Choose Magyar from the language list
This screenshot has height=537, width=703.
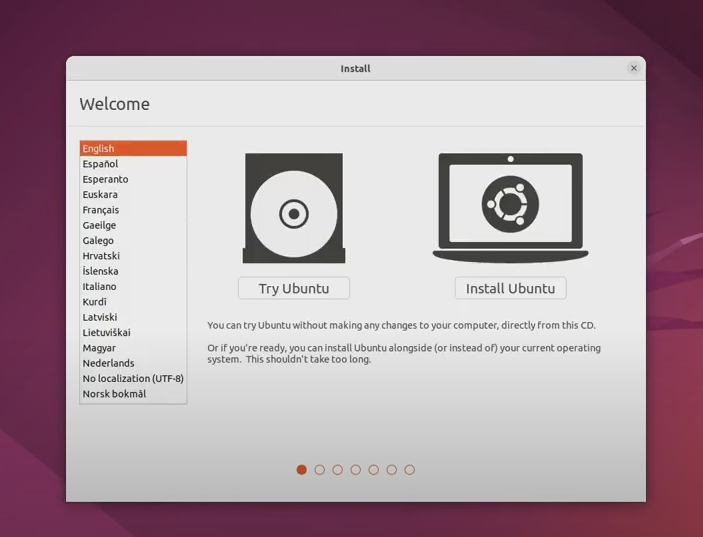[133, 348]
